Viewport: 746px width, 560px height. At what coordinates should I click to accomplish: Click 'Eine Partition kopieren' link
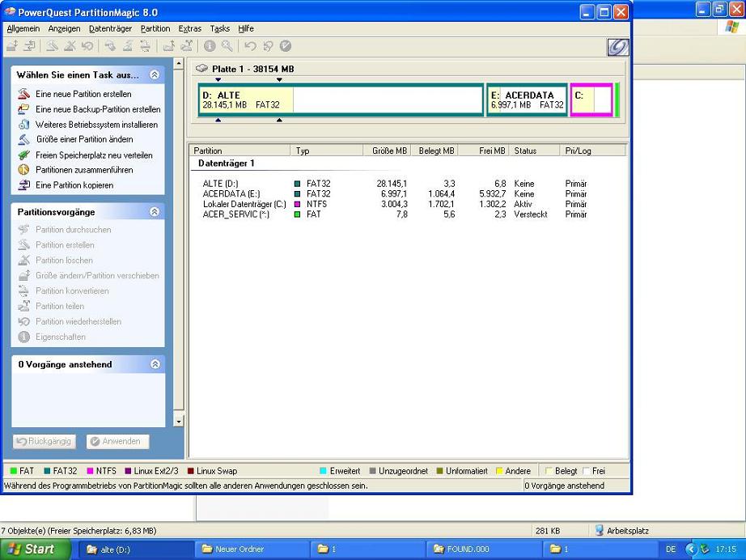tap(74, 185)
